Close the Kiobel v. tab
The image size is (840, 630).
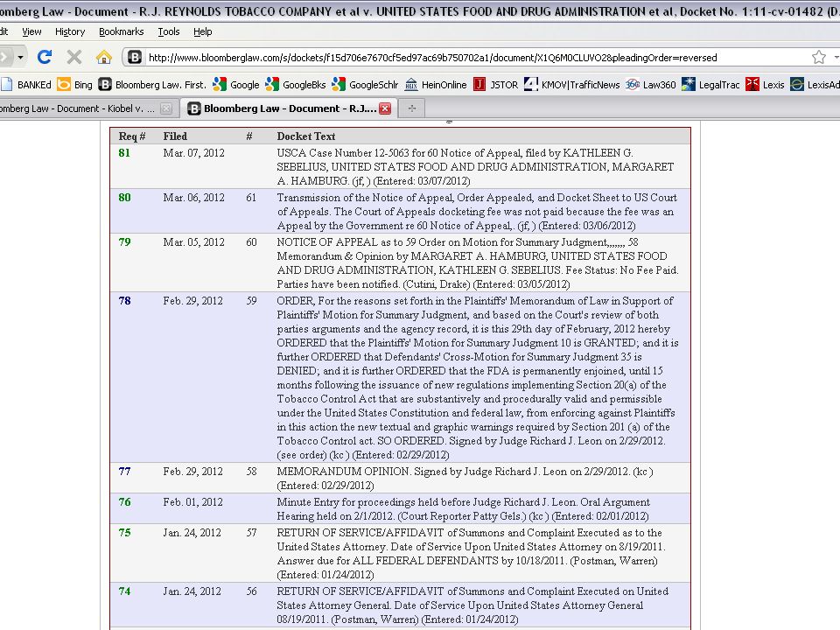point(166,108)
